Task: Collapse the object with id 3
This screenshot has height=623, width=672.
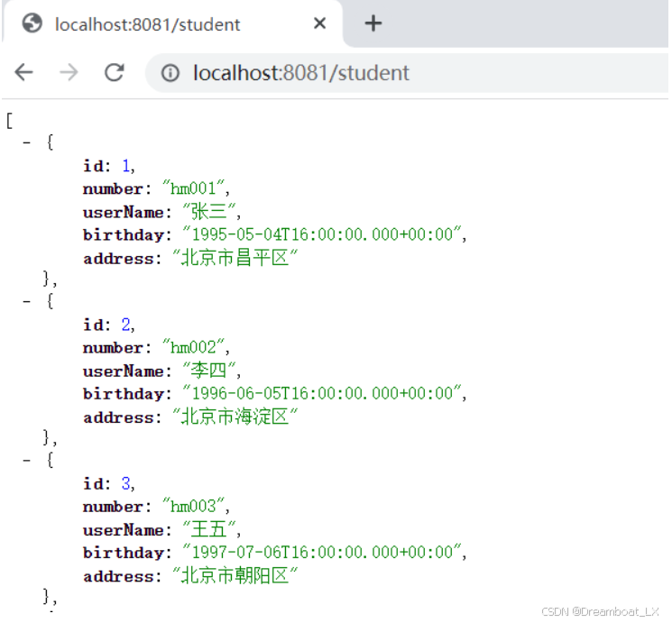Action: [26, 460]
